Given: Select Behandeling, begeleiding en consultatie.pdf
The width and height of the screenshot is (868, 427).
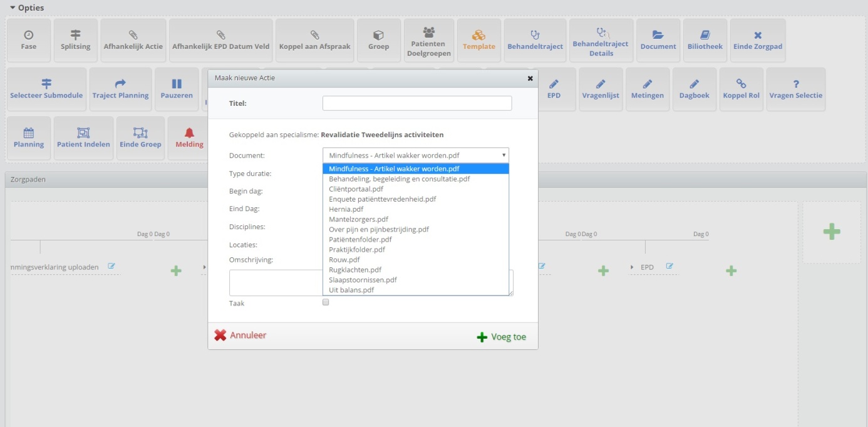Looking at the screenshot, I should tap(416, 178).
